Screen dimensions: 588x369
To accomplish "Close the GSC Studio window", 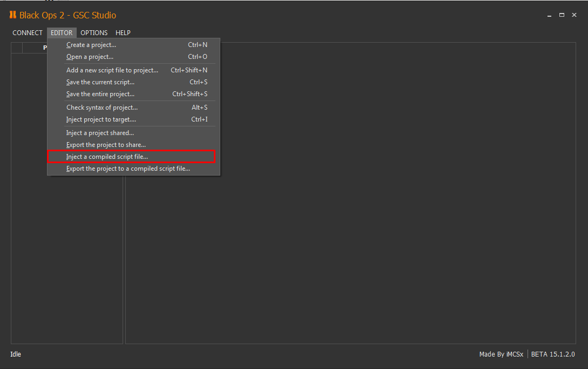I will tap(574, 15).
